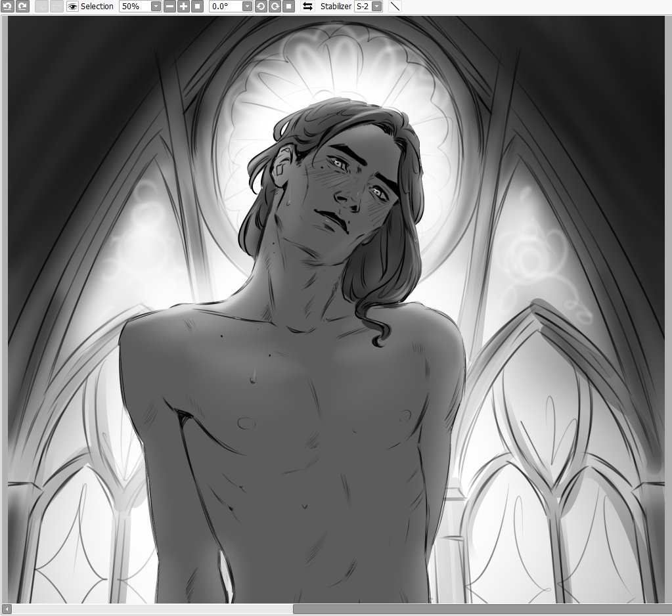Toggle the Selection visibility eye icon
This screenshot has height=616, width=672.
pos(72,7)
